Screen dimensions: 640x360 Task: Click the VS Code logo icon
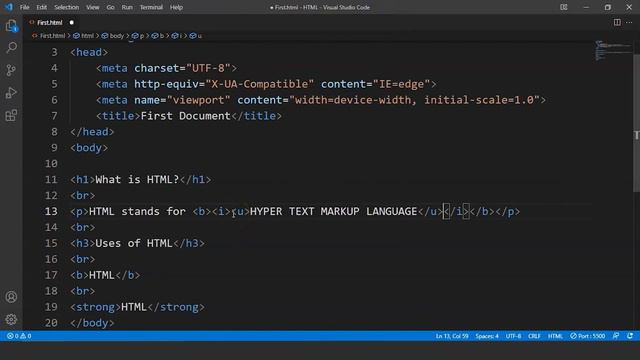click(x=9, y=7)
